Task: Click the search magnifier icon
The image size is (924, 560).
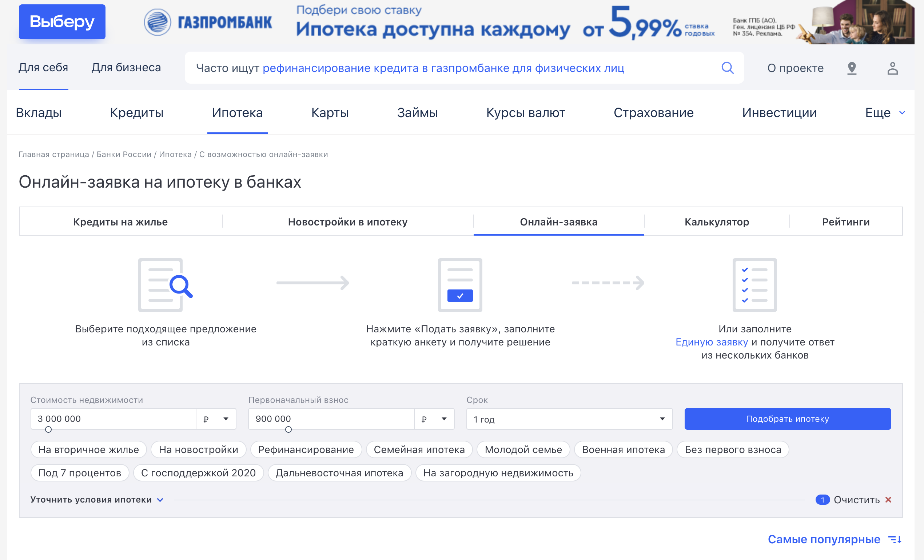Action: [728, 68]
